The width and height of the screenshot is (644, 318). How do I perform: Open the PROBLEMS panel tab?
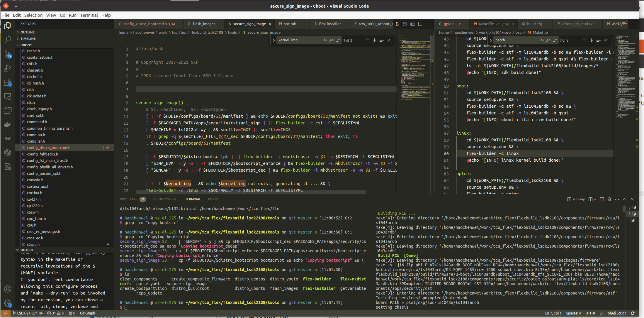point(128,199)
